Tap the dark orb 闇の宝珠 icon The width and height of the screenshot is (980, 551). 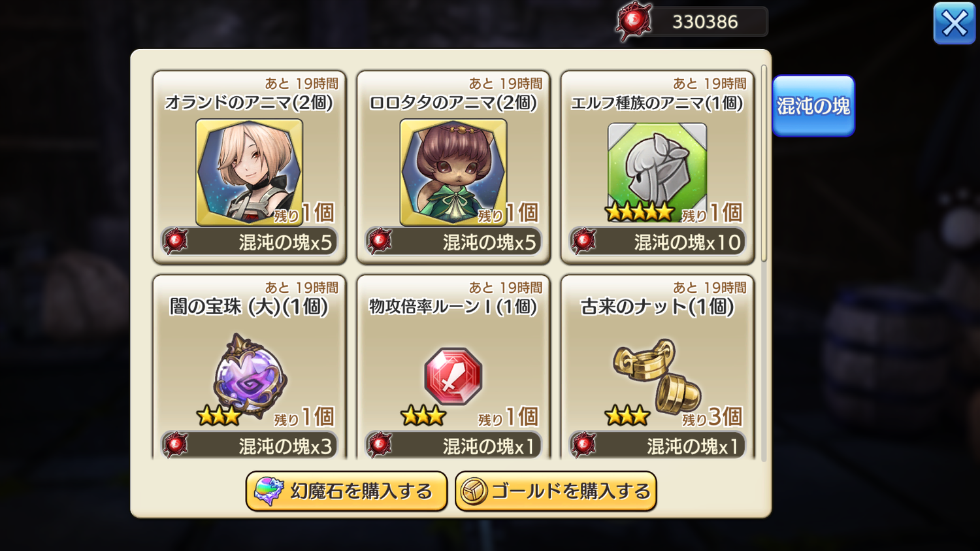250,375
